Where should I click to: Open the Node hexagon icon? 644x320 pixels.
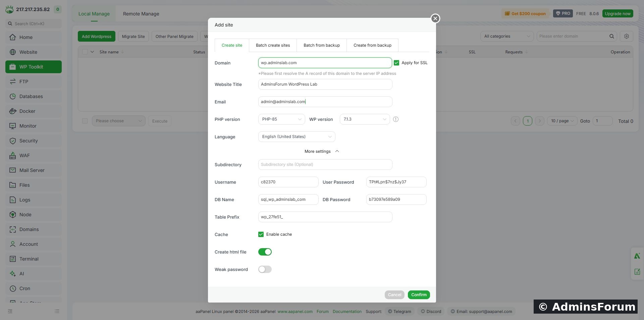click(x=13, y=215)
